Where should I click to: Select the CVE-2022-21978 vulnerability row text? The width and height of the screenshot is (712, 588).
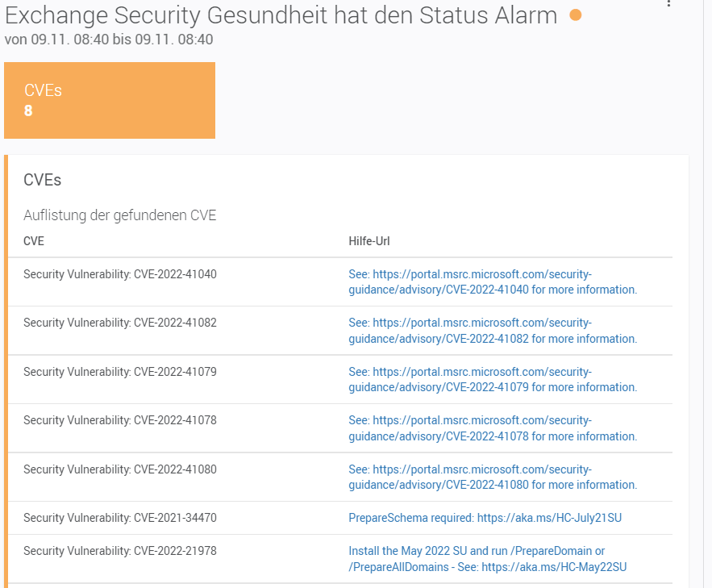click(120, 551)
